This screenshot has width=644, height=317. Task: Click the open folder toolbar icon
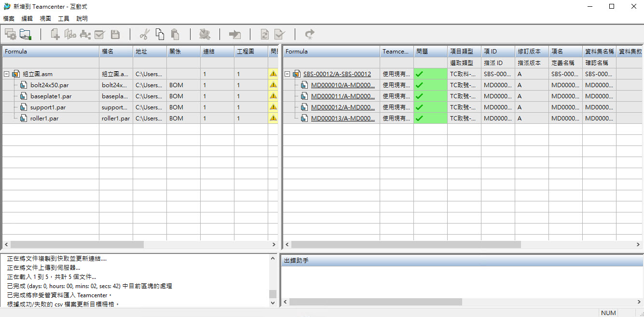click(x=25, y=34)
